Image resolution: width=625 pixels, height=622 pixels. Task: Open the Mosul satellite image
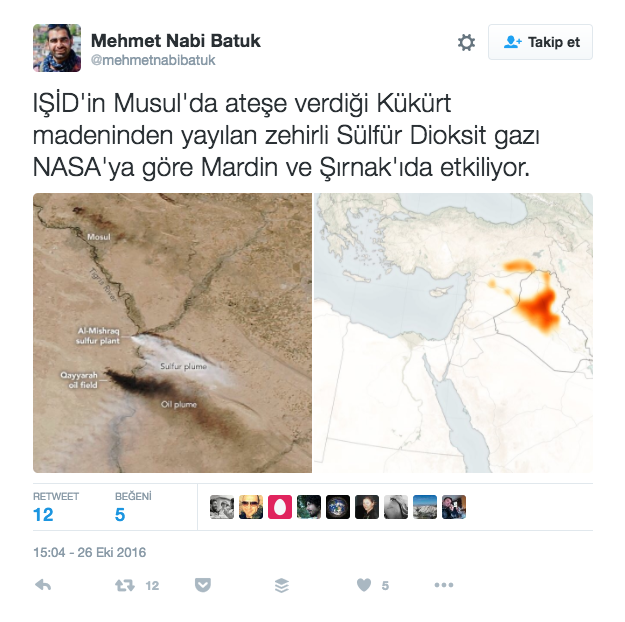(172, 333)
